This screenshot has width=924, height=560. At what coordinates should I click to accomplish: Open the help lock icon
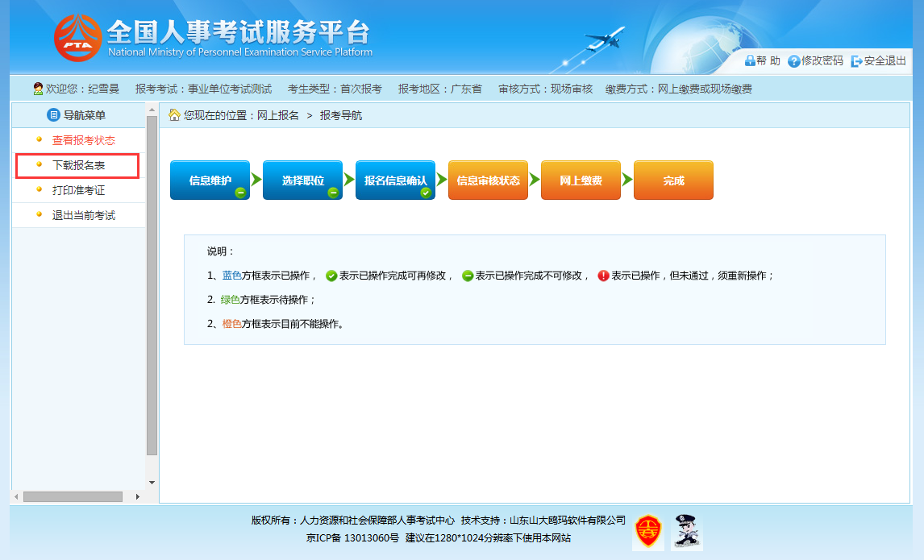[750, 60]
